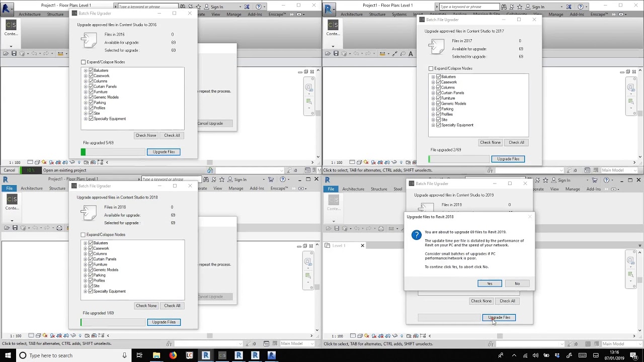Expand the Curtain Panels node in the 2017 upgrader
644x362 pixels.
tap(433, 93)
